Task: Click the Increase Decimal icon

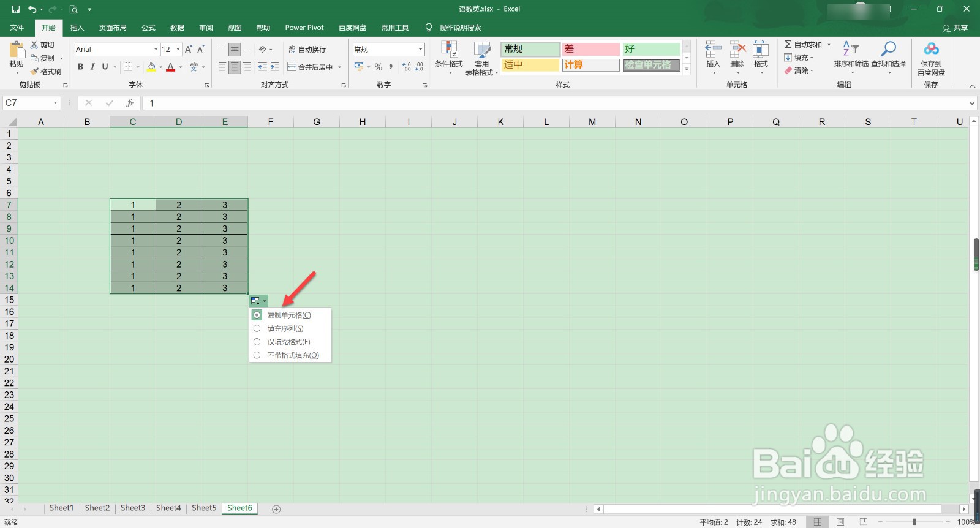Action: click(x=407, y=67)
